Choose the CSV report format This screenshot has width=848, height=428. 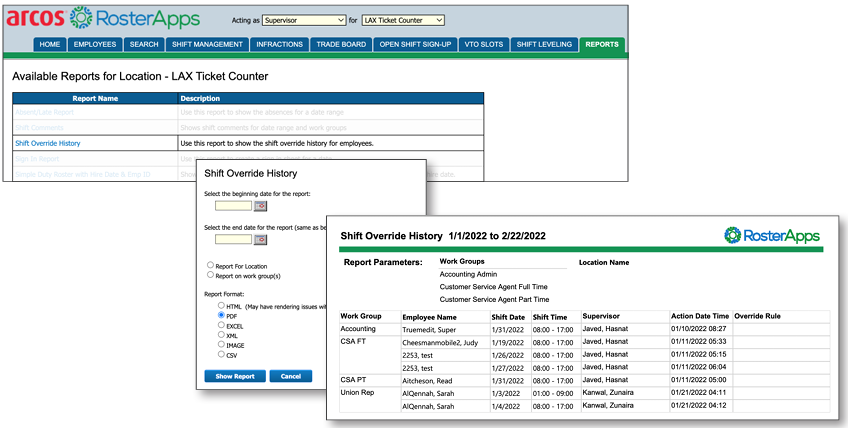coord(222,354)
